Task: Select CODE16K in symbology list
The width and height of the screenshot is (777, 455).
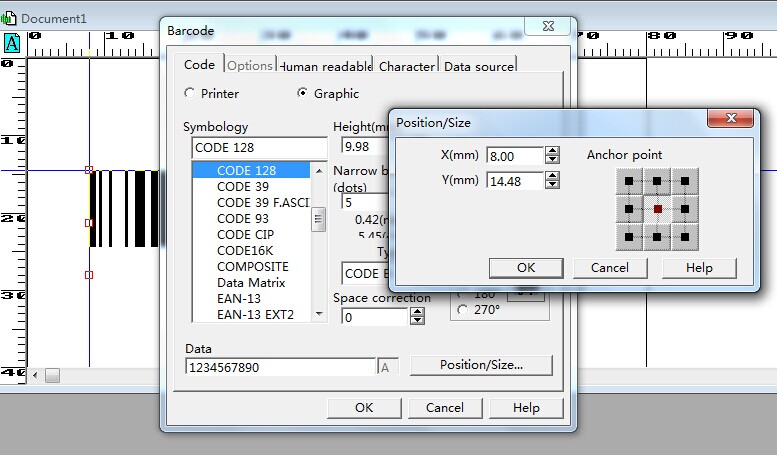Action: 251,251
